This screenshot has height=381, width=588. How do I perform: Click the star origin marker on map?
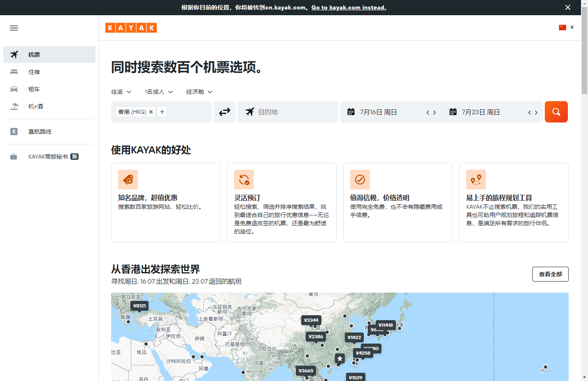click(340, 358)
